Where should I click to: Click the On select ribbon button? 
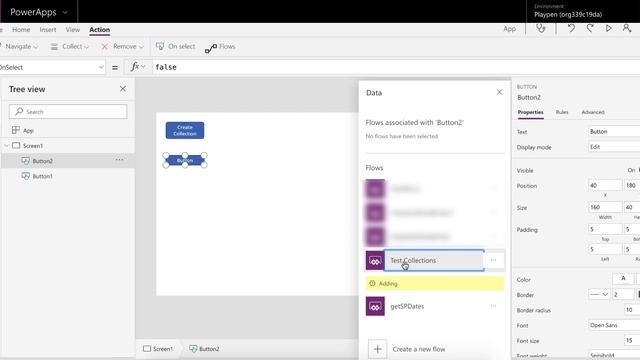click(x=176, y=47)
